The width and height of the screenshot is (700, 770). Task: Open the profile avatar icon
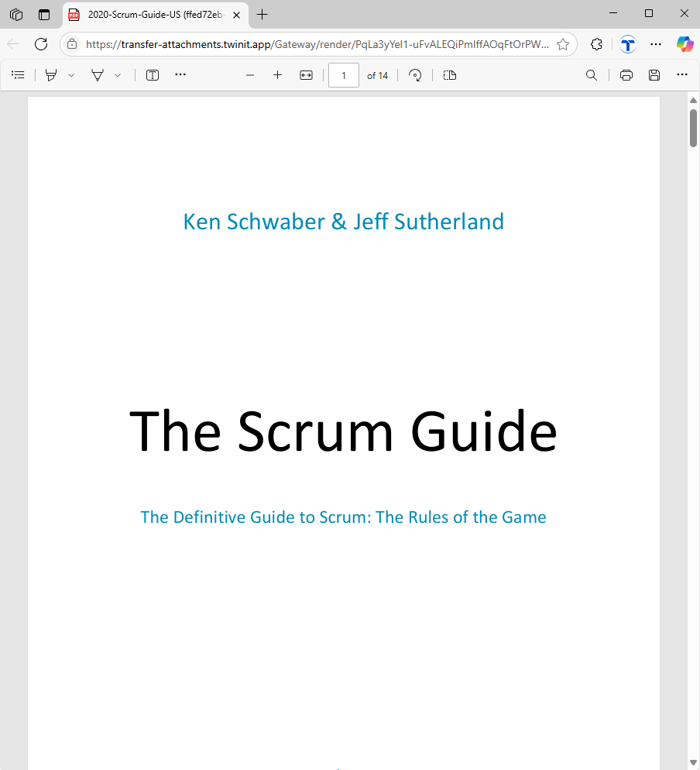pos(627,44)
